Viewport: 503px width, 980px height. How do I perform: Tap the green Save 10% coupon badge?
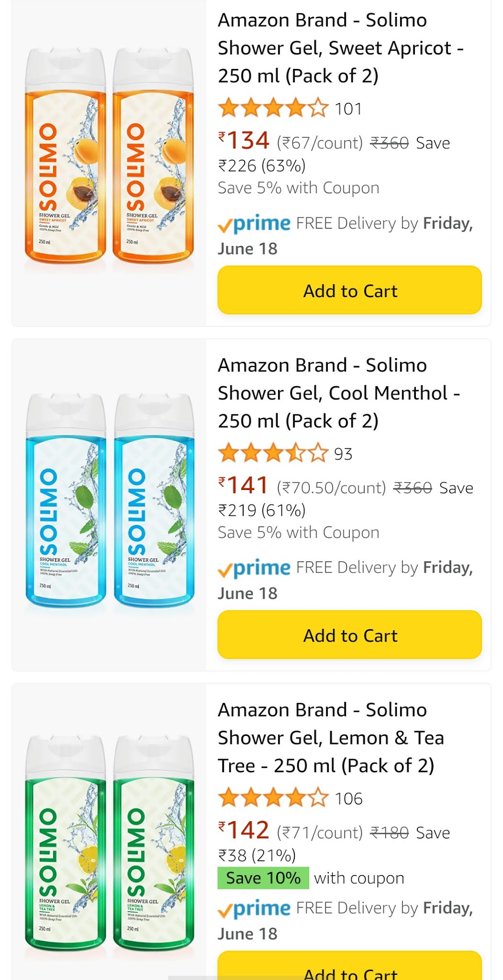(263, 878)
